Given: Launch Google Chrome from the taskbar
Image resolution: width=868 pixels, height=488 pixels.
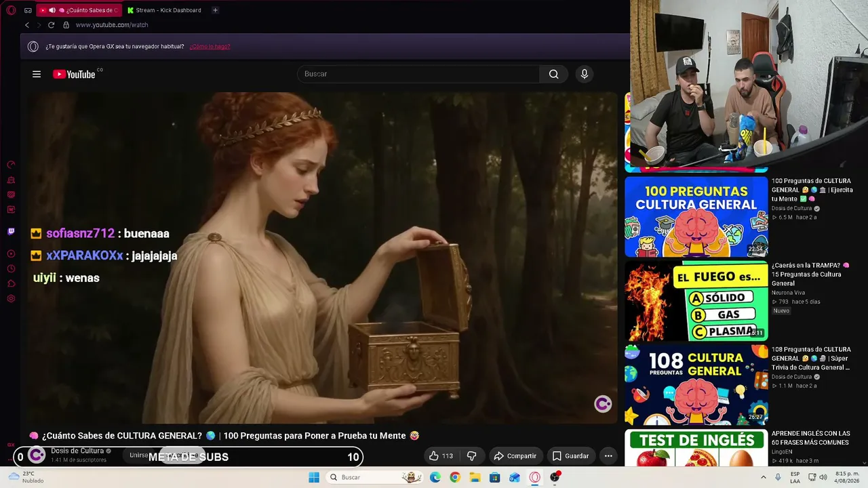Looking at the screenshot, I should (x=455, y=477).
